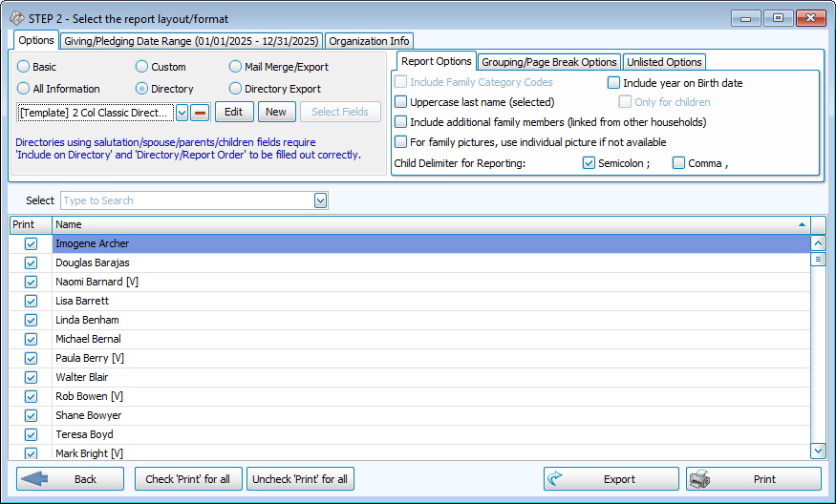Switch to Grouping/Page Break Options tab

548,62
